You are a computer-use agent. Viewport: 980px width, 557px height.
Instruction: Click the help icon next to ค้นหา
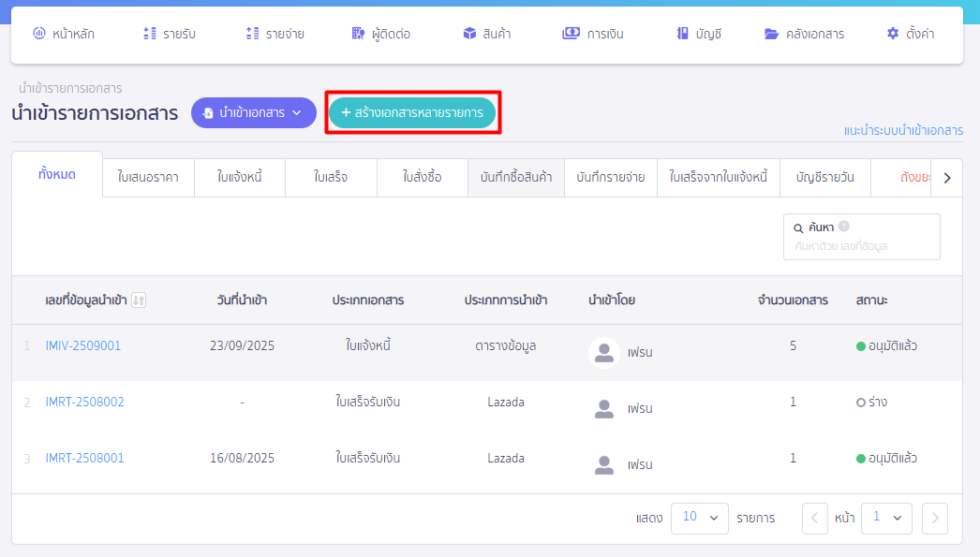843,227
